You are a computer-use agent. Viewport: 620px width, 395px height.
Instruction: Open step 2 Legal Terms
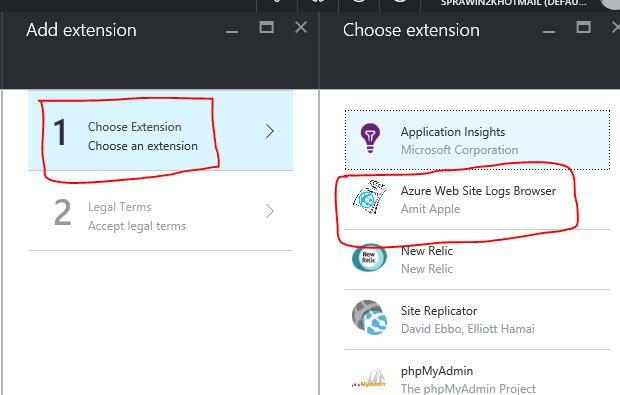[161, 211]
